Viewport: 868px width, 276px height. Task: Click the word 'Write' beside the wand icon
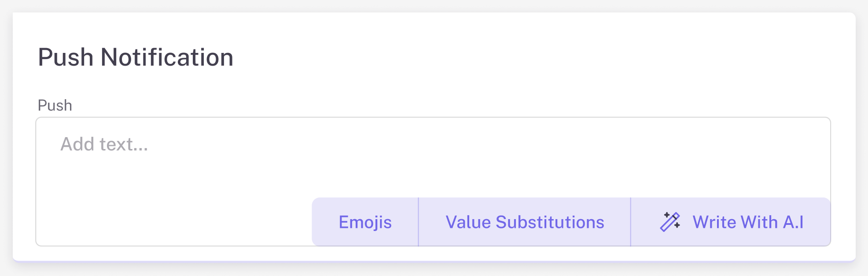pos(713,222)
